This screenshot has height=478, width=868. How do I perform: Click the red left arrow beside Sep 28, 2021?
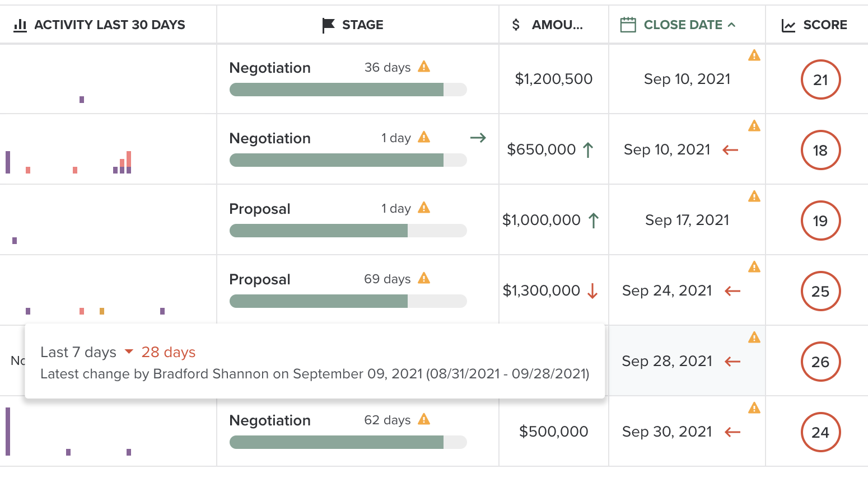point(732,362)
